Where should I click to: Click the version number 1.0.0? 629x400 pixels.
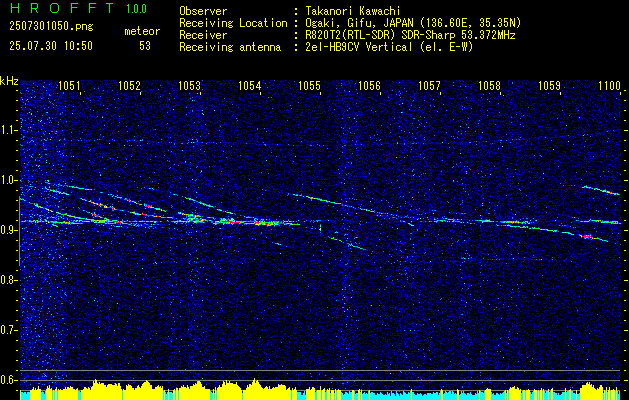coord(136,9)
